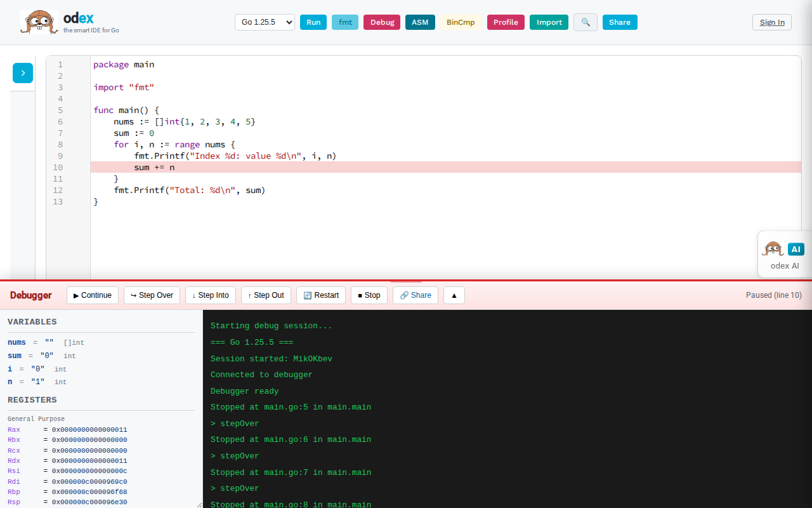Collapse the debugger panel with the arrow button
Viewport: 812px width, 508px height.
click(x=454, y=295)
